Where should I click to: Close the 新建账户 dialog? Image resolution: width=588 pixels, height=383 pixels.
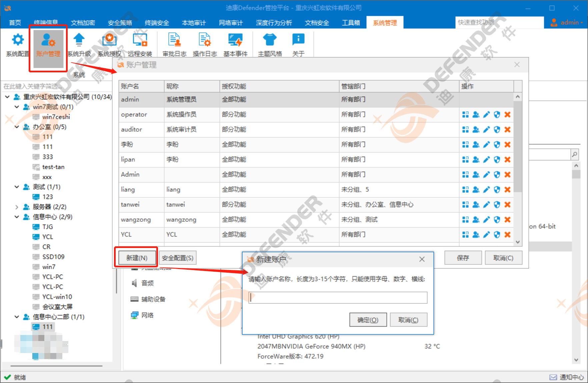pyautogui.click(x=422, y=259)
